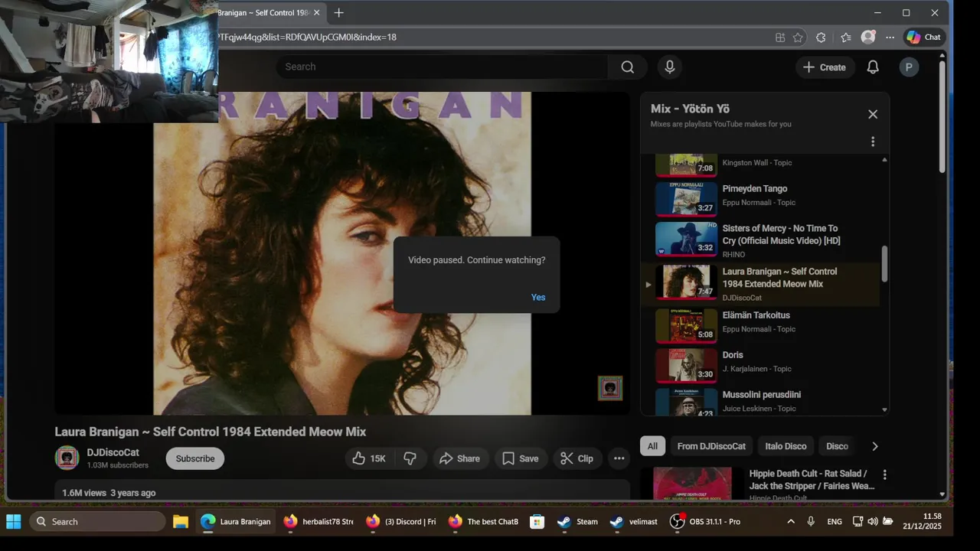Click the playlist panel scrollbar thumb

[884, 262]
